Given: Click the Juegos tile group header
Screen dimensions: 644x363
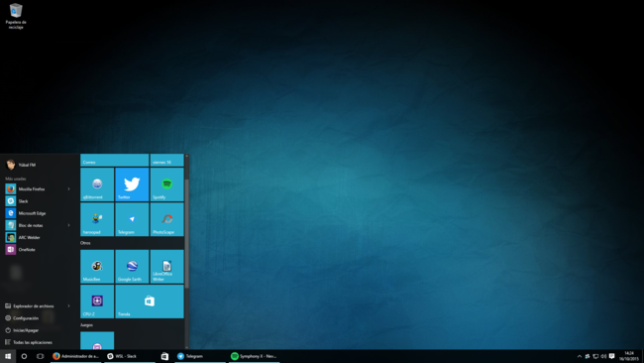Looking at the screenshot, I should [86, 325].
